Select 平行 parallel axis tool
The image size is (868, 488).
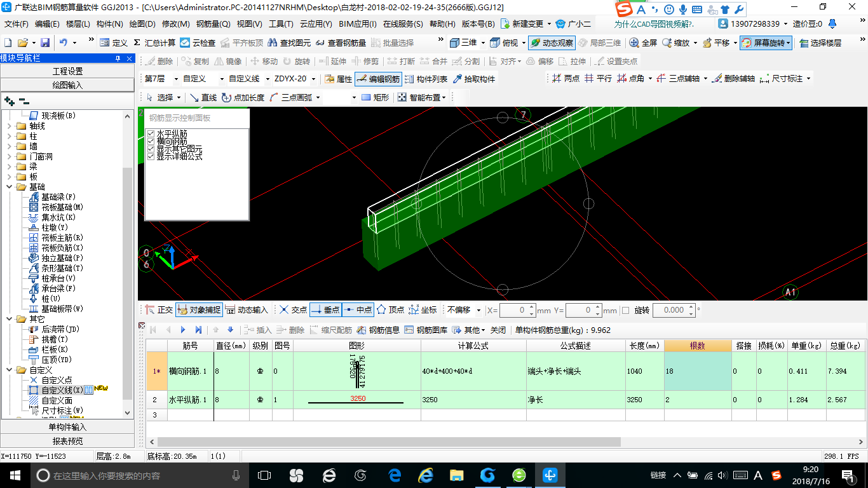(x=598, y=79)
